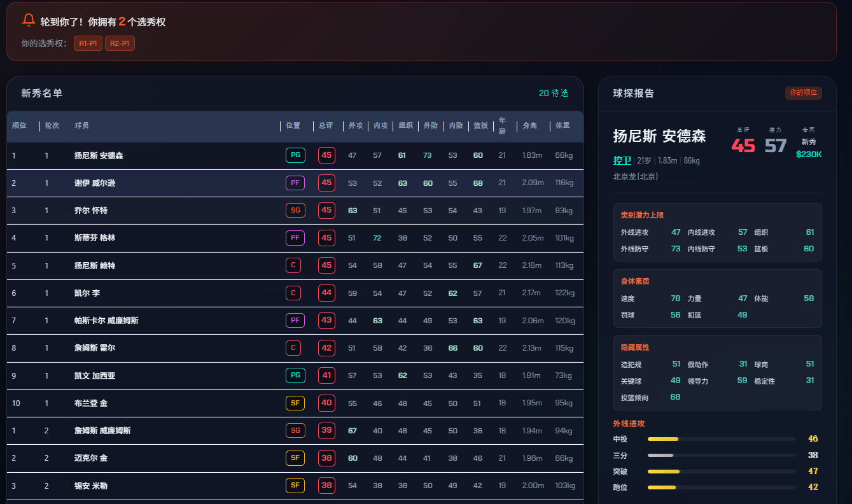Select player 詹姆斯 霍尔 row
Viewport: 852px width, 504px height.
[295, 348]
